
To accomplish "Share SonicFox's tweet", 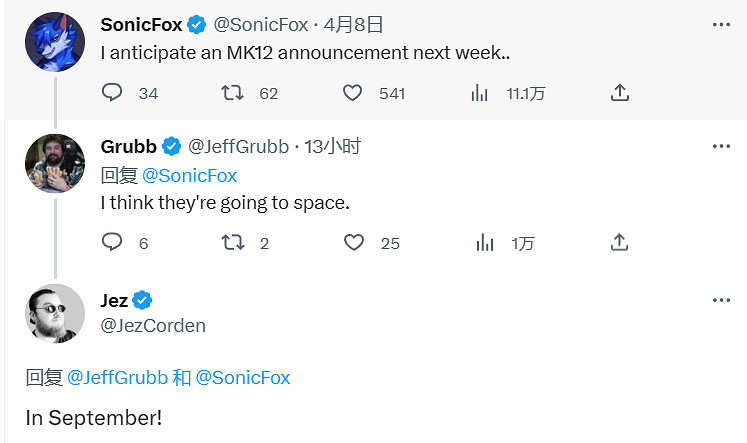I will (619, 93).
